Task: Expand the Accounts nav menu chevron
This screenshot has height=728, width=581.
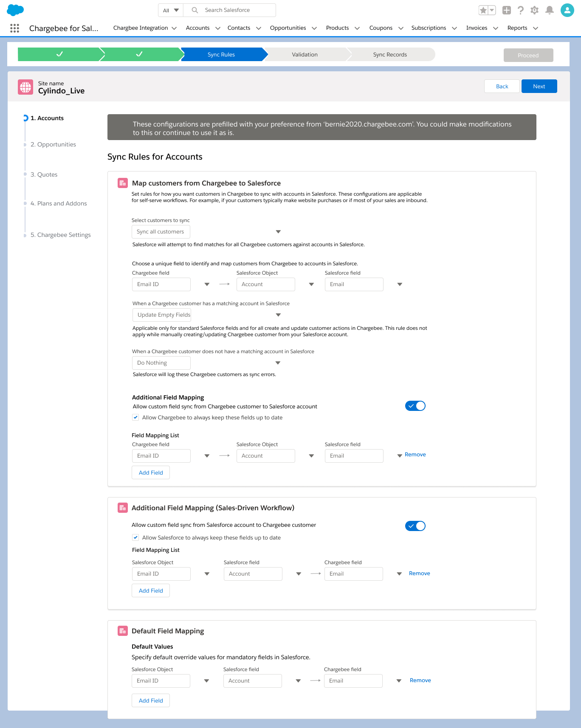Action: [x=218, y=28]
